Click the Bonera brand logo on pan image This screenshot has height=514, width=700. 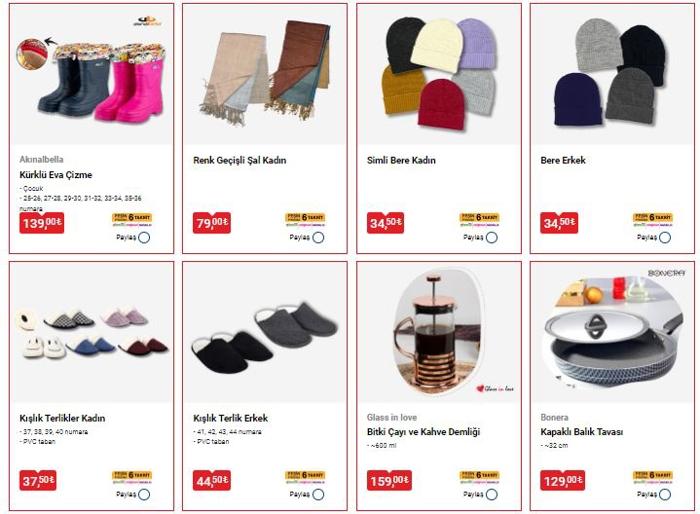point(666,273)
